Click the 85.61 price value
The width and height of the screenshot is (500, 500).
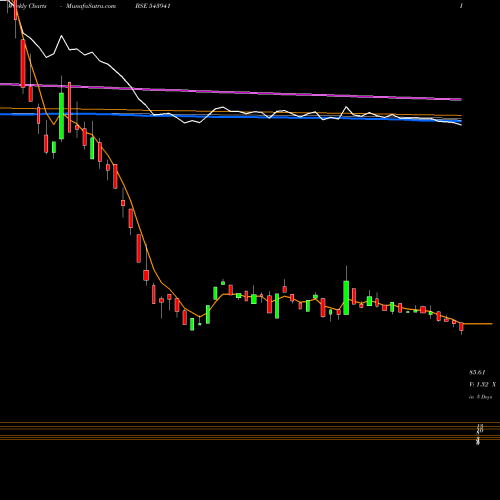(477, 372)
